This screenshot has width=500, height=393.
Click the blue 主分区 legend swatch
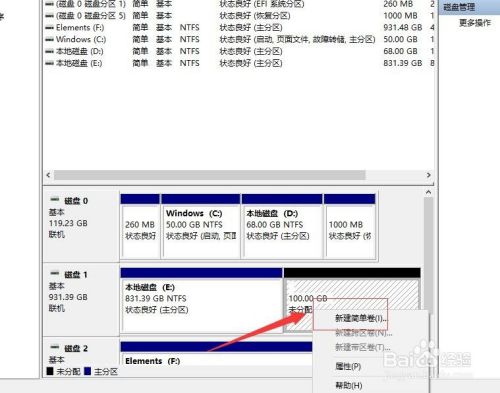pyautogui.click(x=88, y=371)
